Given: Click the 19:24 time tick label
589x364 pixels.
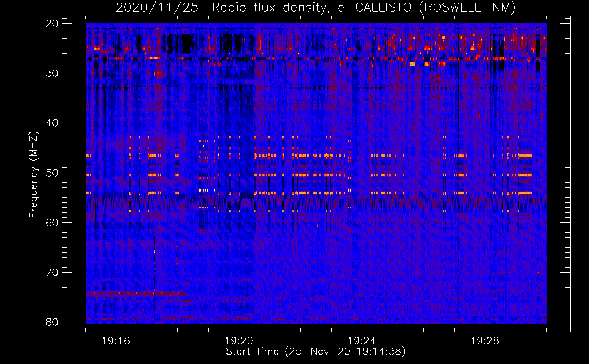Looking at the screenshot, I should pos(362,341).
